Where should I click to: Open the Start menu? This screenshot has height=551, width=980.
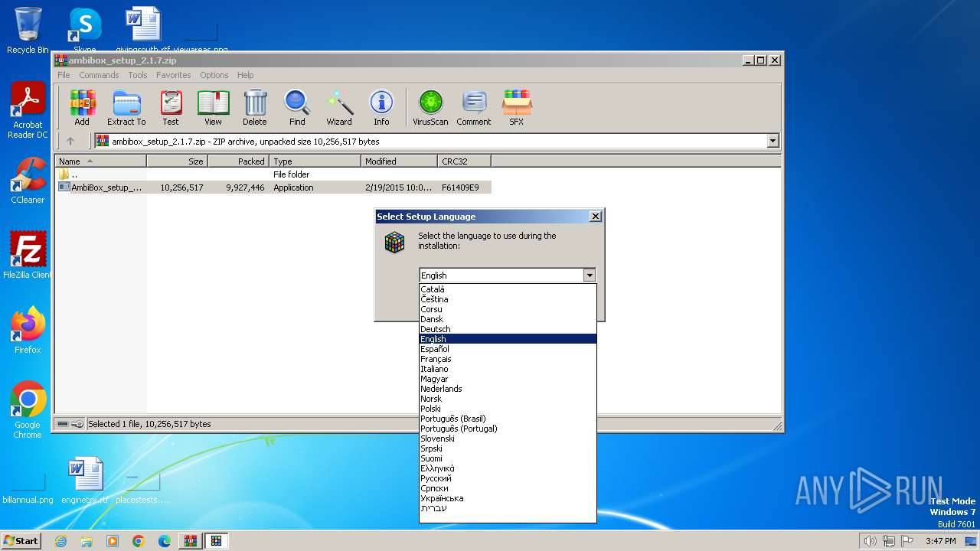point(21,541)
